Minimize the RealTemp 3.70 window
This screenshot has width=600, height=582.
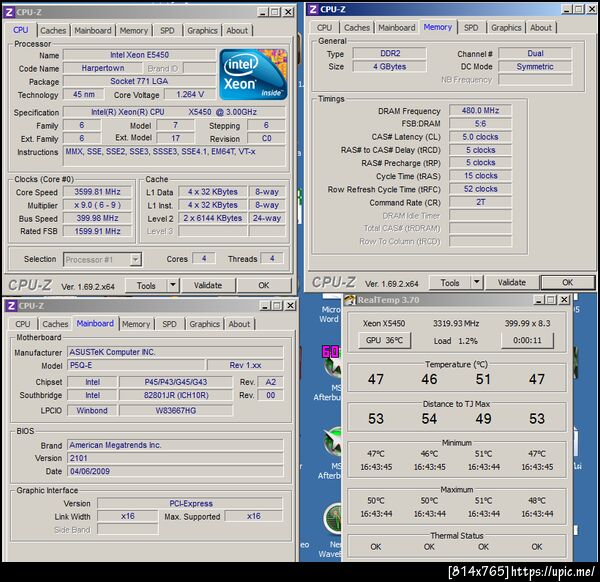coord(539,300)
